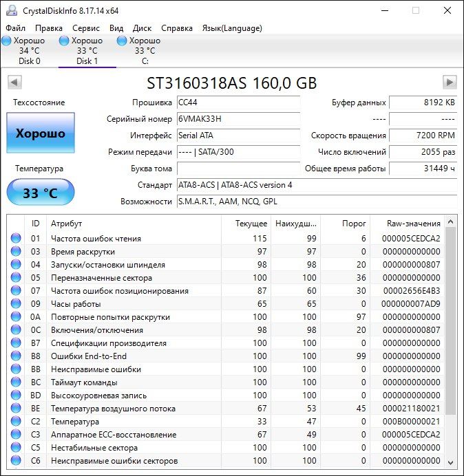Click the previous disk left arrow button
This screenshot has width=464, height=476.
pyautogui.click(x=14, y=83)
